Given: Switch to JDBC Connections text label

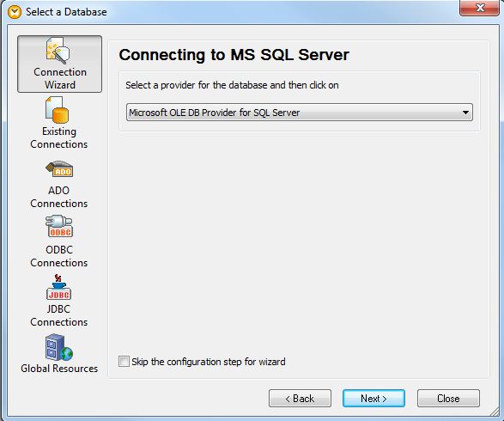Looking at the screenshot, I should 59,315.
